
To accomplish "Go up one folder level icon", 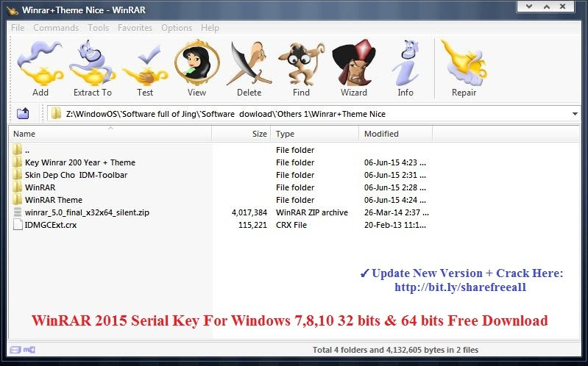I will (23, 113).
